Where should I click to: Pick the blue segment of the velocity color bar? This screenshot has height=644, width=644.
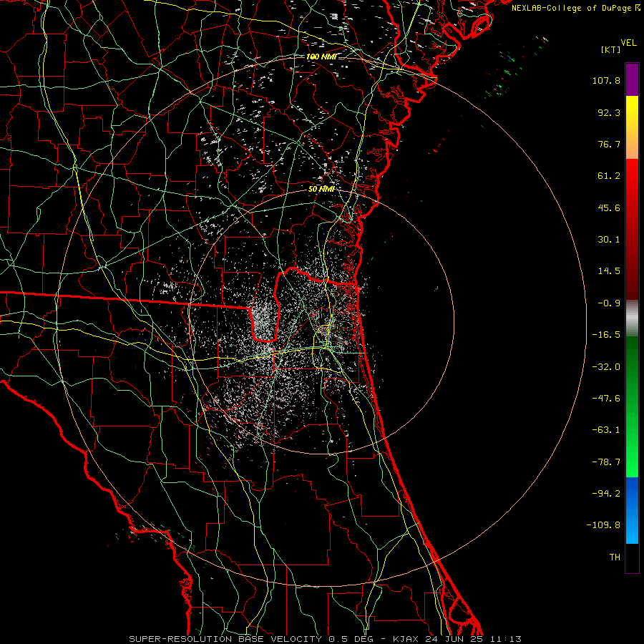click(632, 510)
